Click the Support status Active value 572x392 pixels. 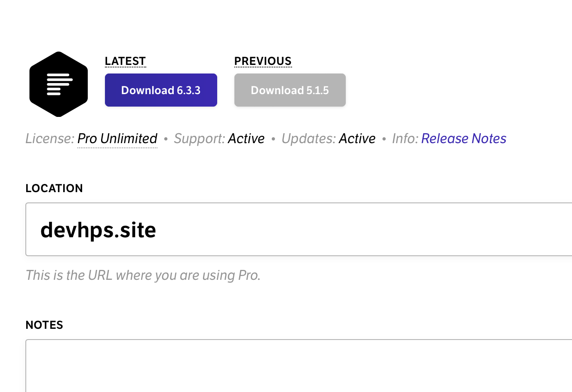coord(246,138)
